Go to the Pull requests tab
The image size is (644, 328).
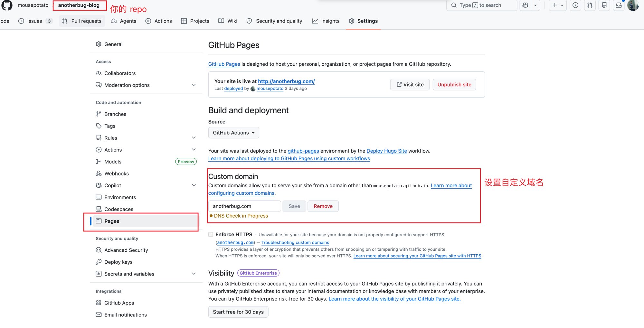coord(82,21)
